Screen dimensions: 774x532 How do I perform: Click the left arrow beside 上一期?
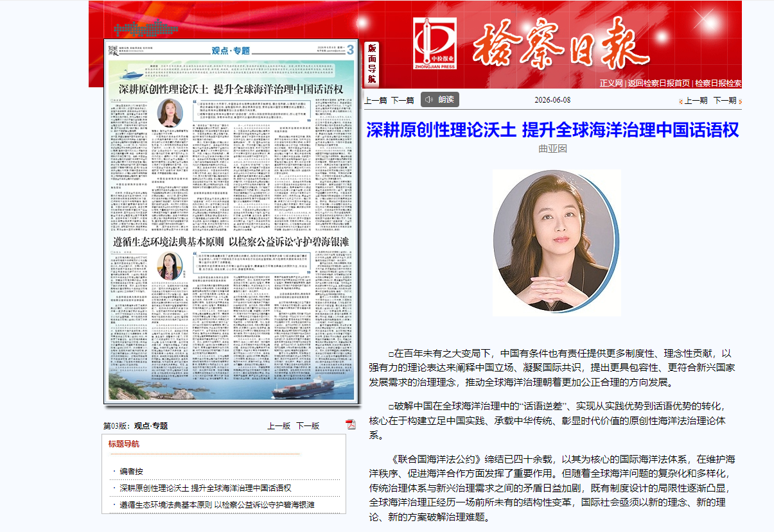pyautogui.click(x=681, y=101)
